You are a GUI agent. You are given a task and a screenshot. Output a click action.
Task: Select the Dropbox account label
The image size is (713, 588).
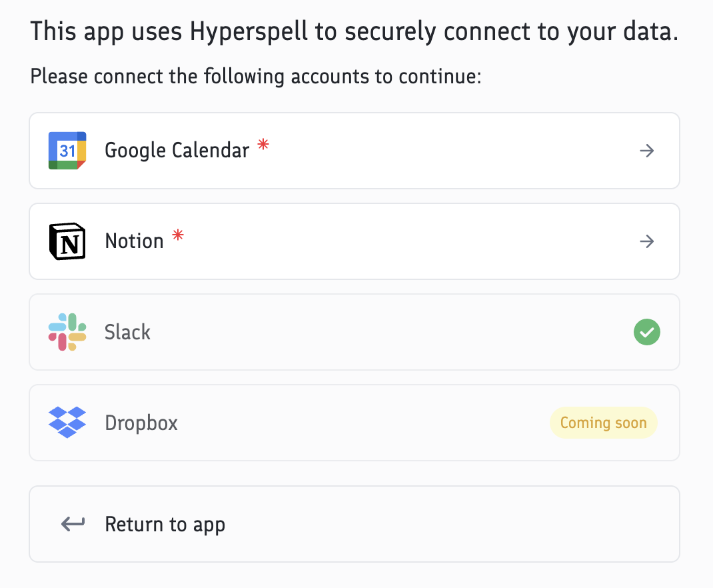point(141,423)
